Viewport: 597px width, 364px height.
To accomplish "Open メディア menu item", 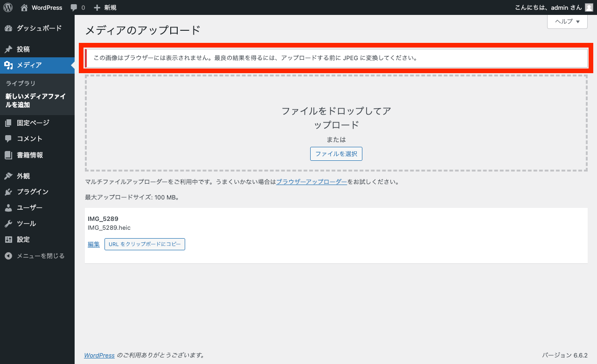I will pyautogui.click(x=37, y=65).
